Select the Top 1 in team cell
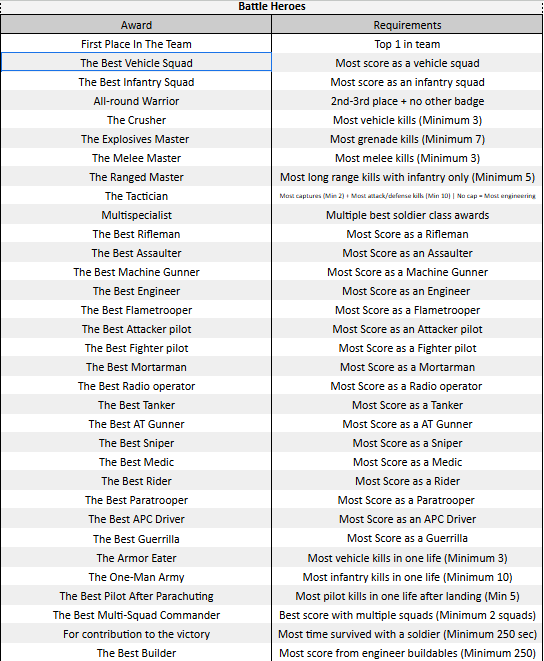The height and width of the screenshot is (661, 544). point(407,44)
